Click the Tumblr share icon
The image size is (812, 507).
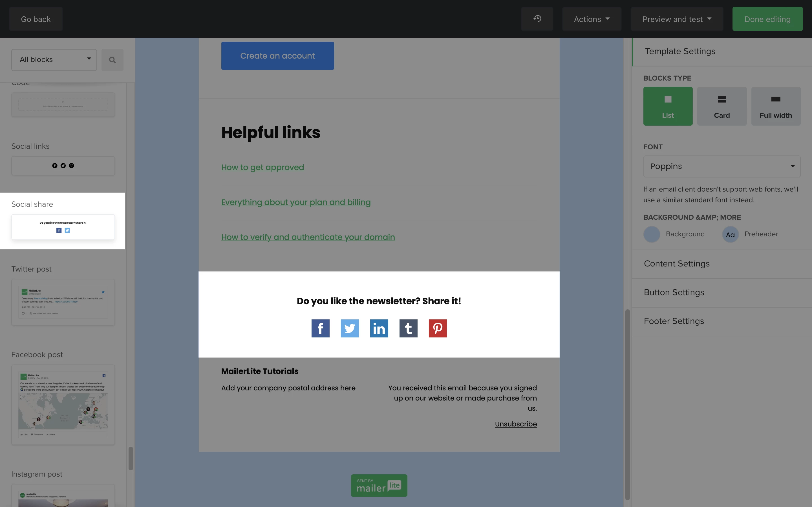point(408,328)
